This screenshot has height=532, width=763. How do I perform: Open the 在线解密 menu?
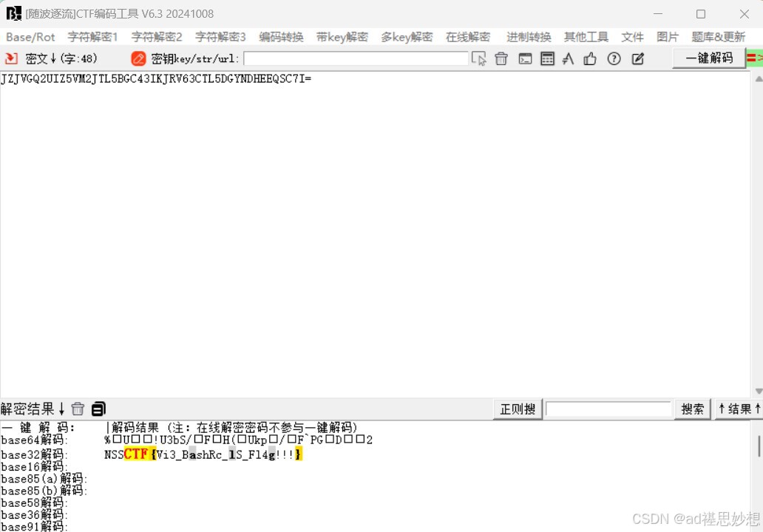click(x=469, y=36)
